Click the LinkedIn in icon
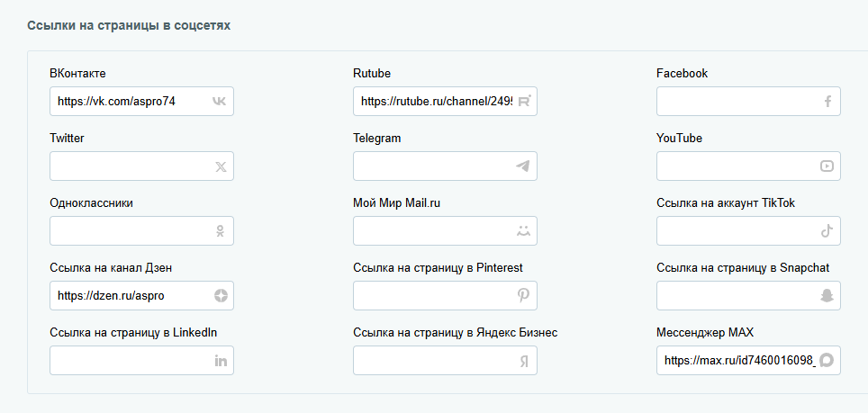868x413 pixels. (221, 361)
